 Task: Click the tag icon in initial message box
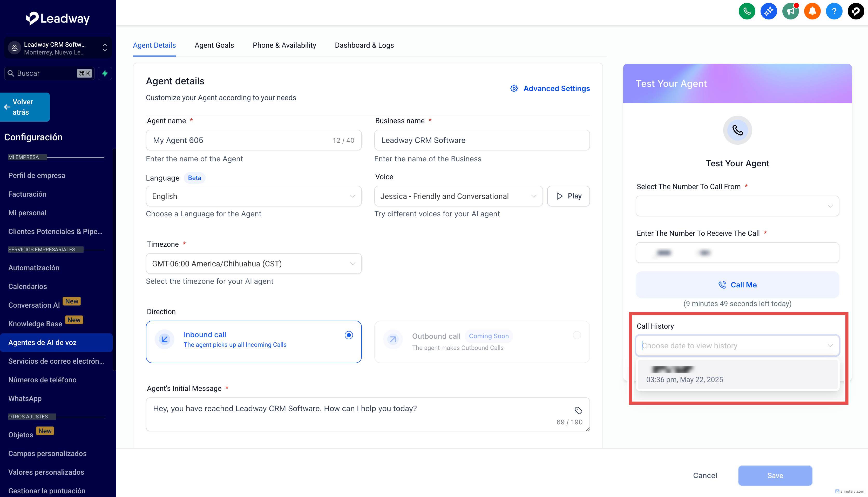tap(578, 410)
